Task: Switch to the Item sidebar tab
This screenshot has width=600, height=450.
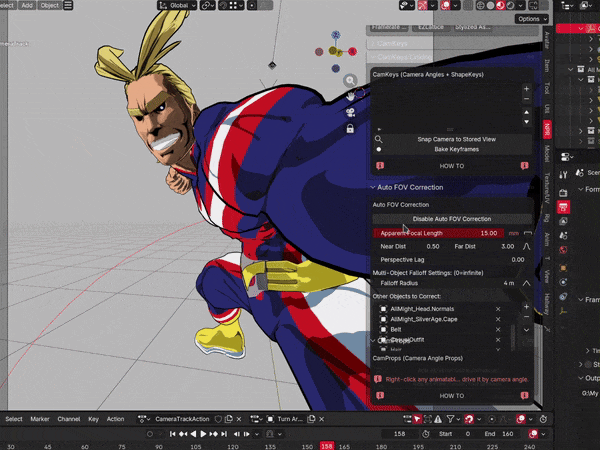Action: 547,65
